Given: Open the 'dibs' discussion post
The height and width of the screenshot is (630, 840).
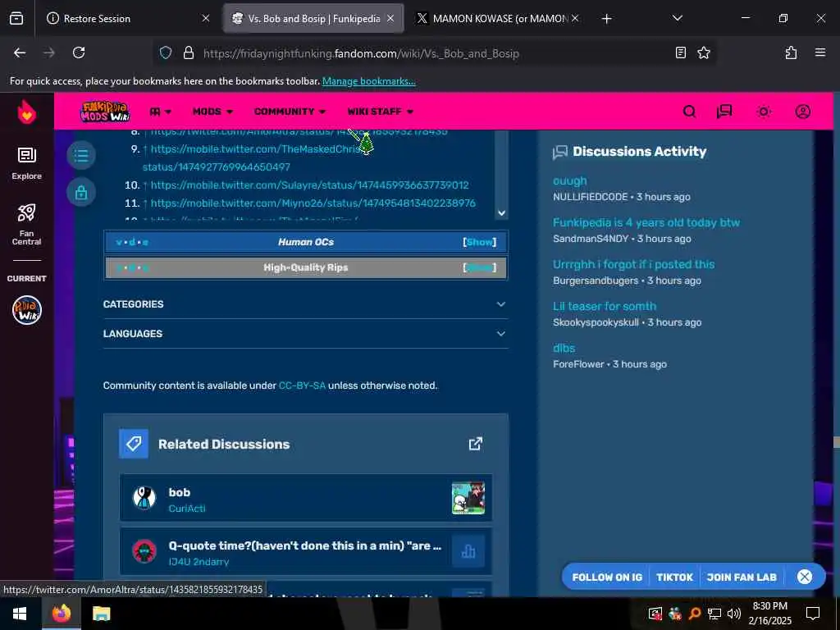Looking at the screenshot, I should pyautogui.click(x=564, y=348).
